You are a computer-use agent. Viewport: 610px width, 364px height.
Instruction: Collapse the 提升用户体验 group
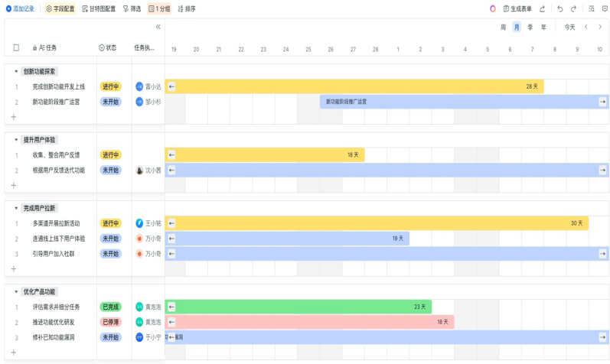16,140
